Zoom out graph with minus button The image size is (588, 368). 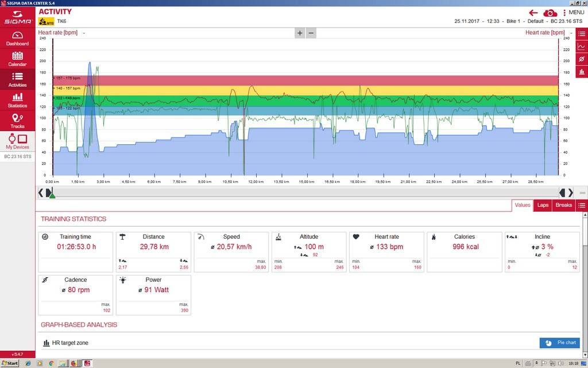point(311,33)
